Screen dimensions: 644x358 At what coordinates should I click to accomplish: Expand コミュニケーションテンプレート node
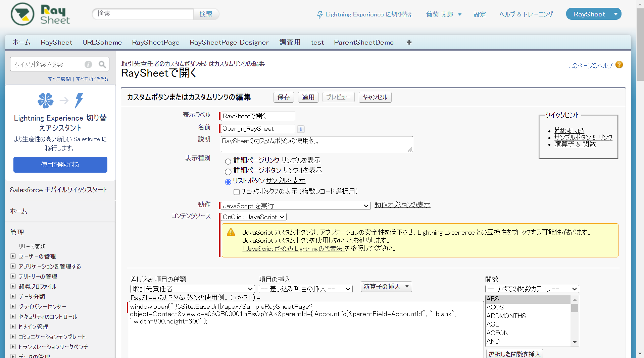click(x=13, y=337)
